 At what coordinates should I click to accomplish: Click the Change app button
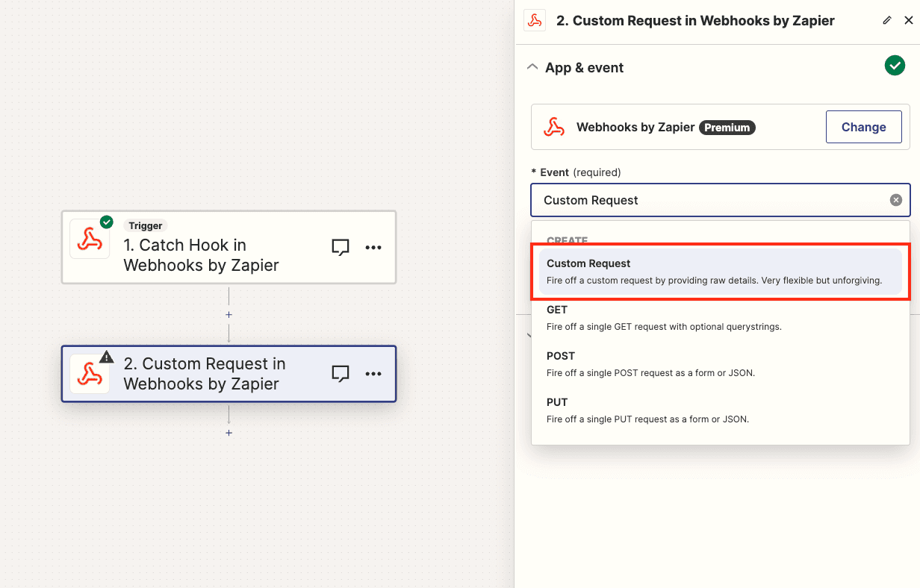[x=863, y=127]
